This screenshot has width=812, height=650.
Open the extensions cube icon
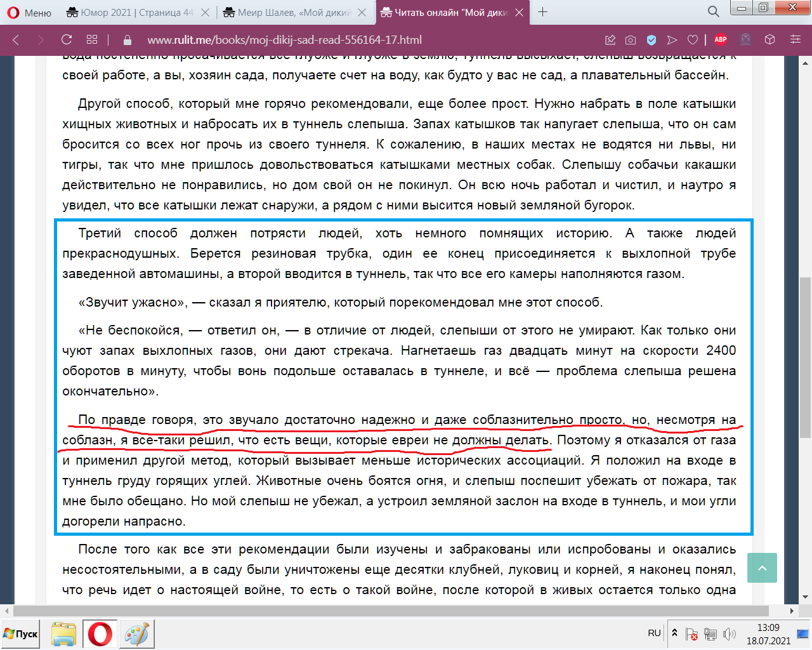769,39
